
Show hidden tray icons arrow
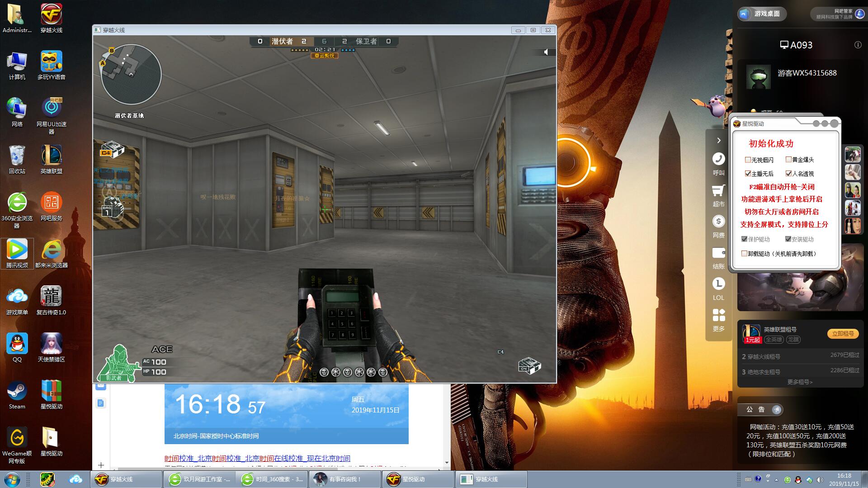coord(777,480)
